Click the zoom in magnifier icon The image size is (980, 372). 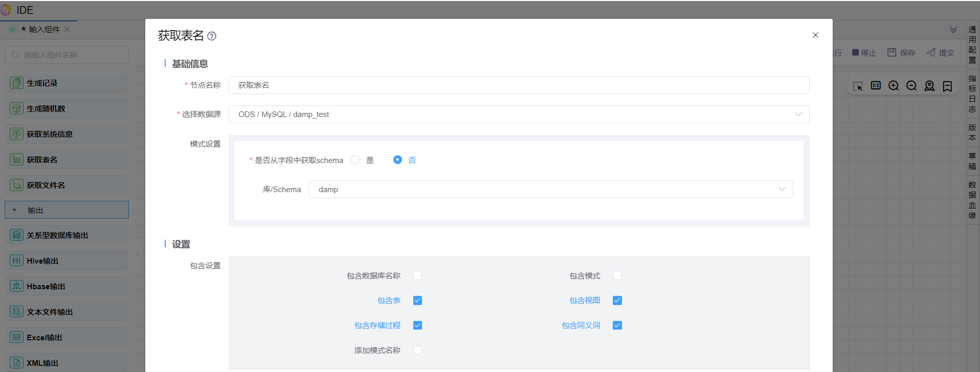pos(894,86)
